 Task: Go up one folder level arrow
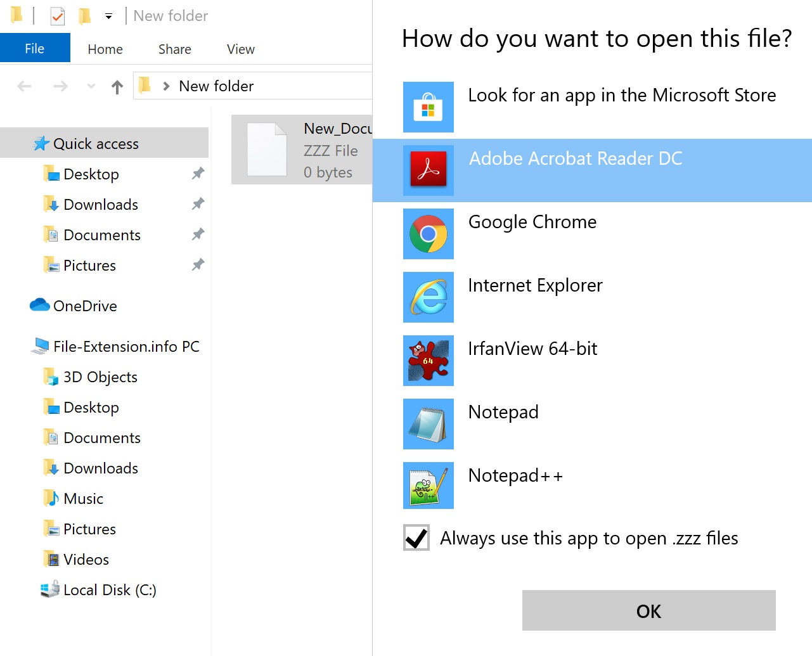click(x=117, y=87)
